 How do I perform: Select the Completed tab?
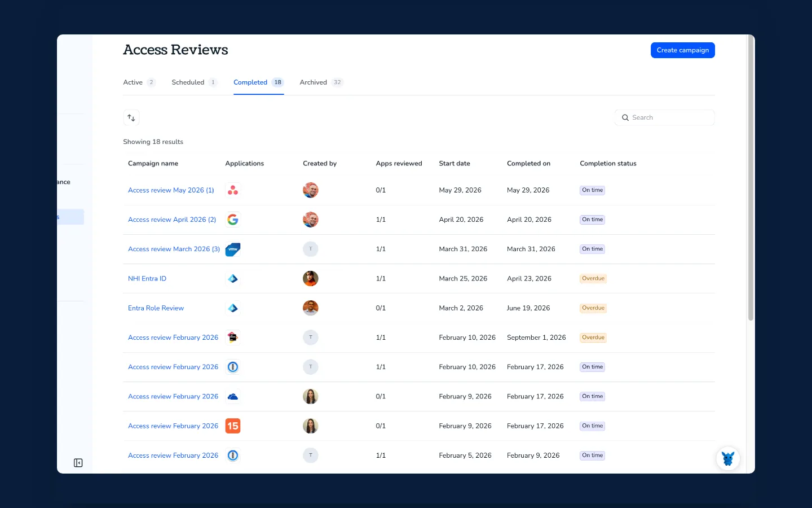(259, 82)
